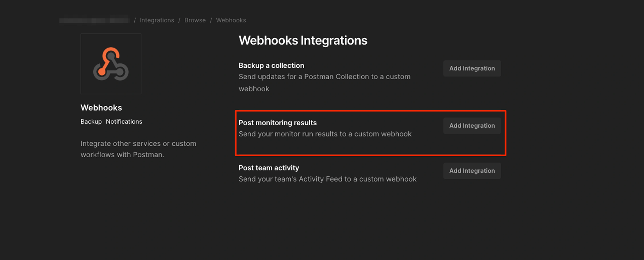Click the team's Activity Feed description
The image size is (644, 260).
pos(327,179)
